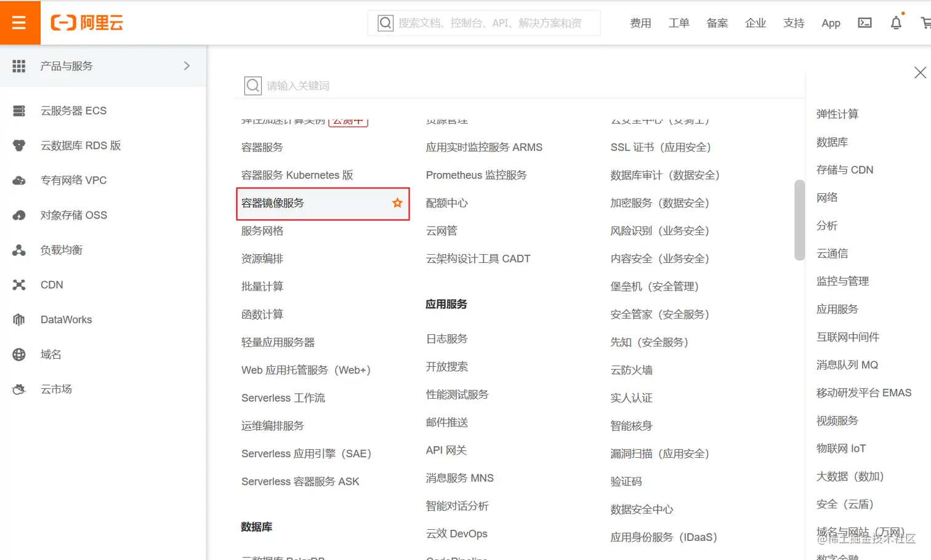Jump to 消息队列 MQ category
This screenshot has height=560, width=931.
tap(847, 365)
